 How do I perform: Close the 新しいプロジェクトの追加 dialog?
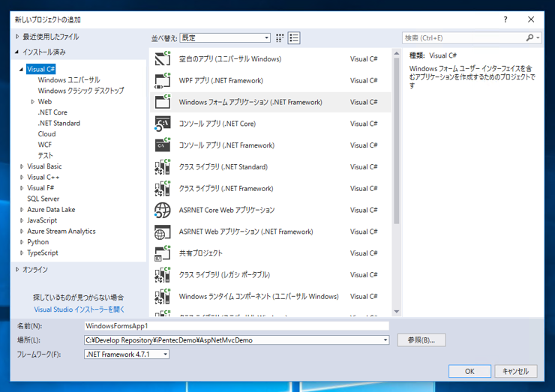(x=531, y=19)
